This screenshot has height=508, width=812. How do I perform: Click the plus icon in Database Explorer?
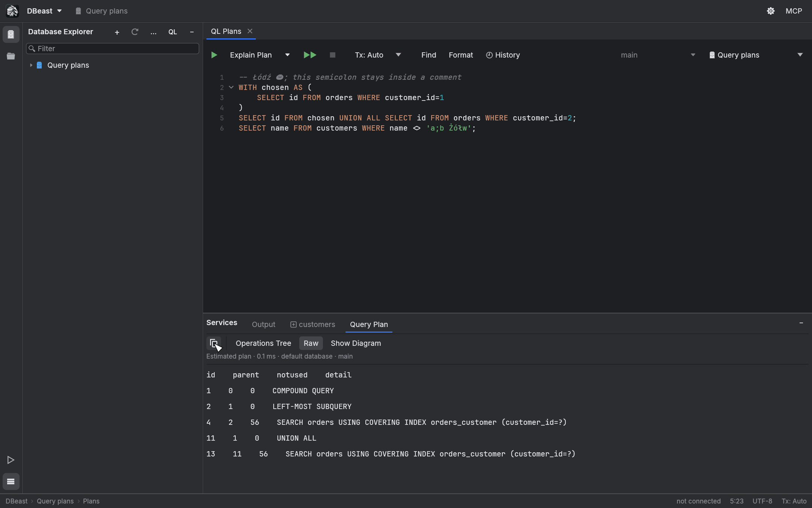click(117, 32)
